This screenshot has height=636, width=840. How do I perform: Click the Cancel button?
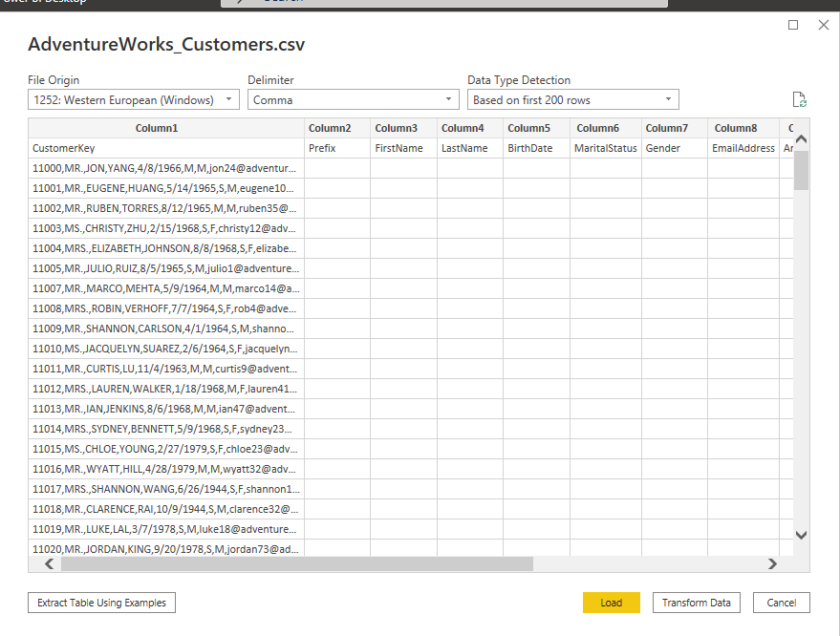pos(781,603)
